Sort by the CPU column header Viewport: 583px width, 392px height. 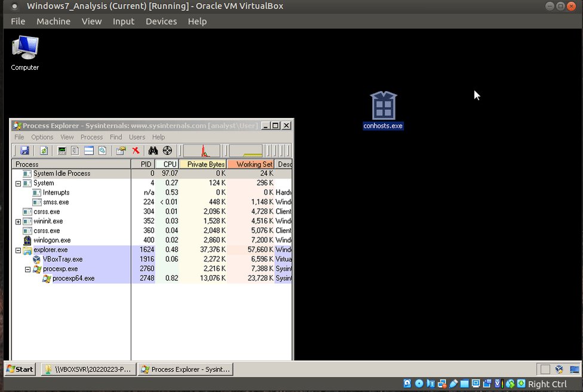coord(167,164)
